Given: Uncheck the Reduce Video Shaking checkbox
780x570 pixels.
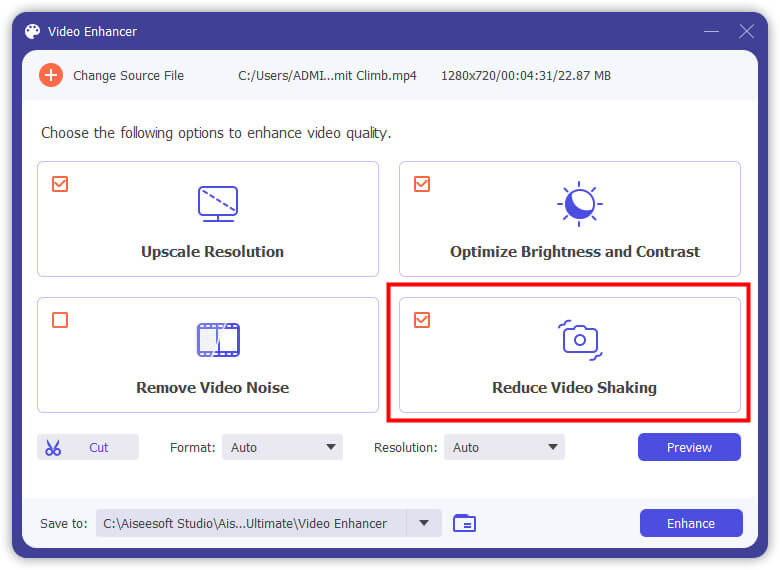Looking at the screenshot, I should pos(422,320).
